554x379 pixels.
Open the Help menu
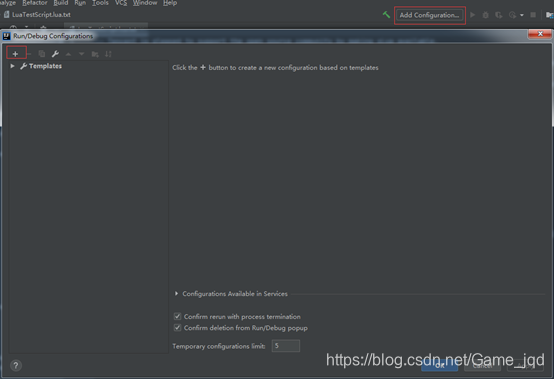pyautogui.click(x=170, y=3)
